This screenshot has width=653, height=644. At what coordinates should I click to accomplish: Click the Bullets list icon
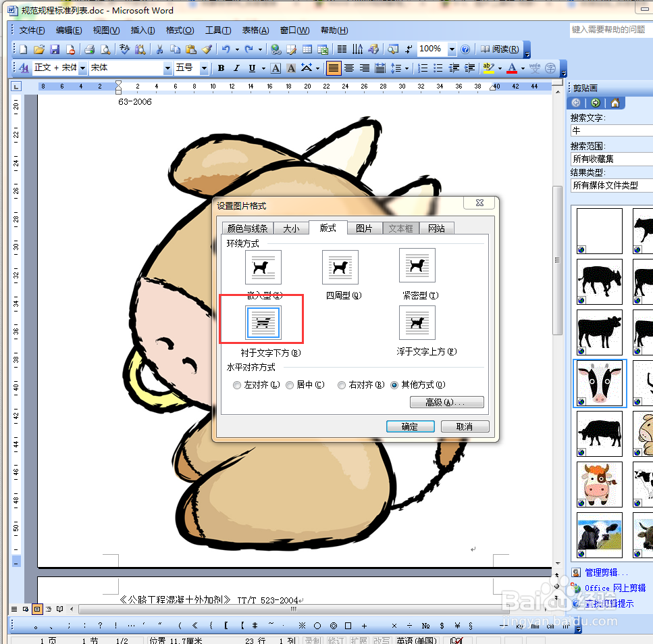pos(438,68)
